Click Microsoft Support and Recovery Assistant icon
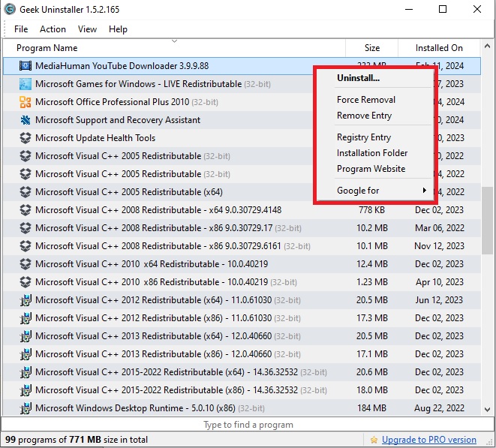The width and height of the screenshot is (496, 448). (x=26, y=120)
